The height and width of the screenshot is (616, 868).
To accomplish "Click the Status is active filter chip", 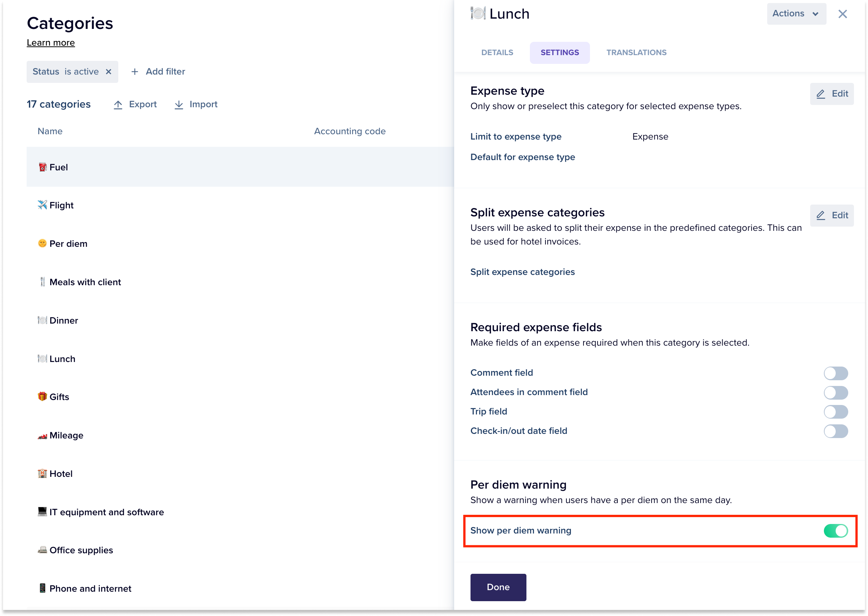I will (72, 71).
